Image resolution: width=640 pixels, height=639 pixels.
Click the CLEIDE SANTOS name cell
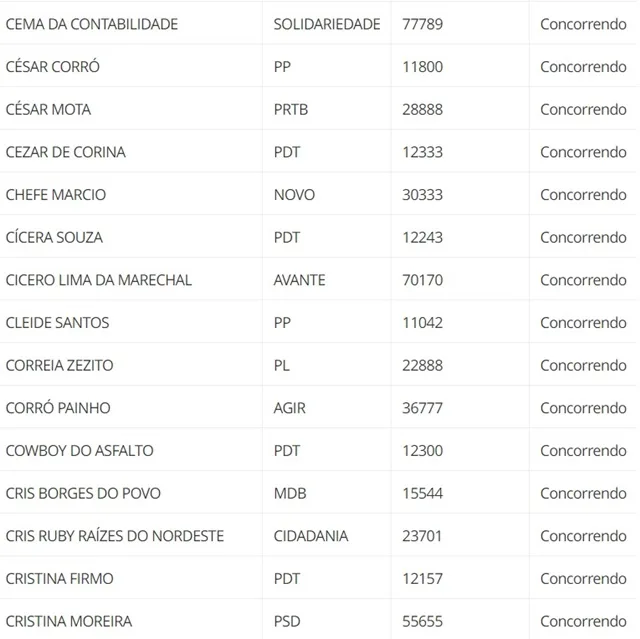click(x=58, y=322)
